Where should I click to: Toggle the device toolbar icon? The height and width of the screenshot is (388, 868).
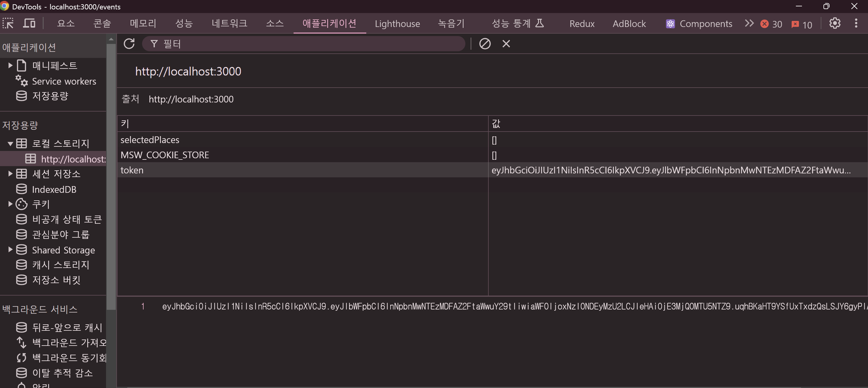[29, 23]
